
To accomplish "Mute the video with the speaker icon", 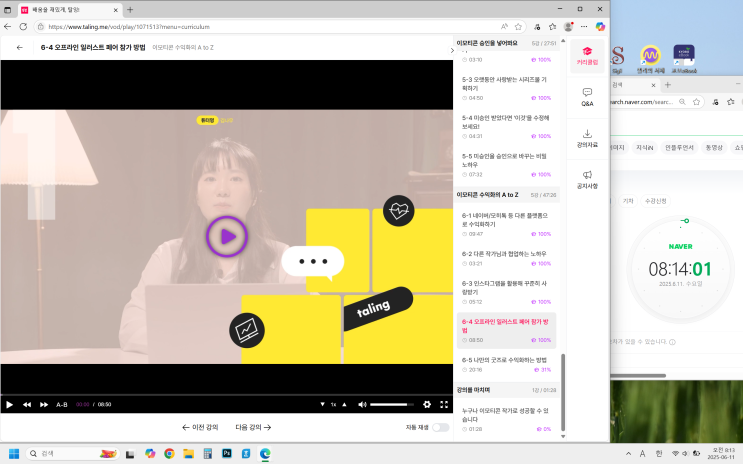I will (362, 404).
